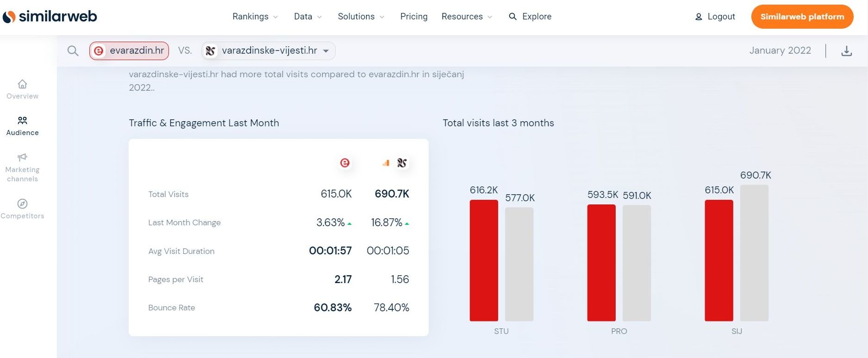Click the 2.17 pages per visit value
Viewport: 868px width, 358px height.
pos(343,279)
